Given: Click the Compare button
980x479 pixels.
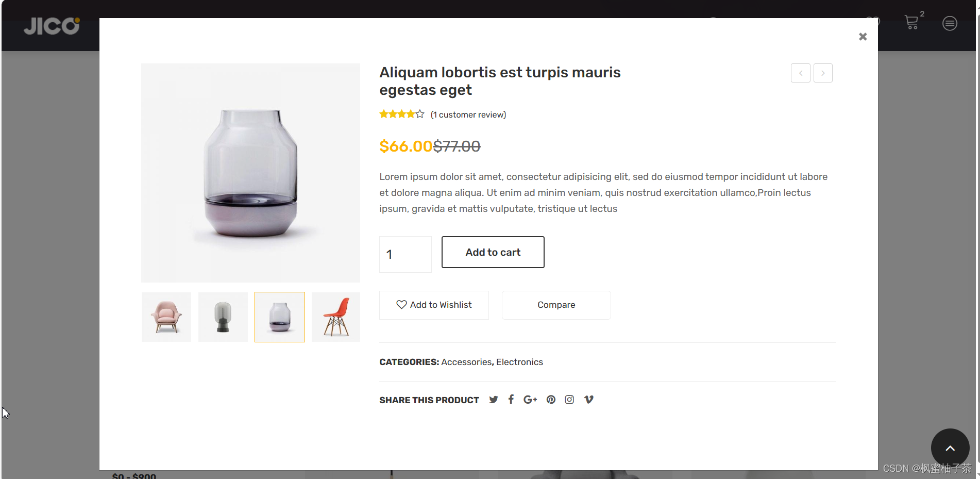Looking at the screenshot, I should coord(556,305).
